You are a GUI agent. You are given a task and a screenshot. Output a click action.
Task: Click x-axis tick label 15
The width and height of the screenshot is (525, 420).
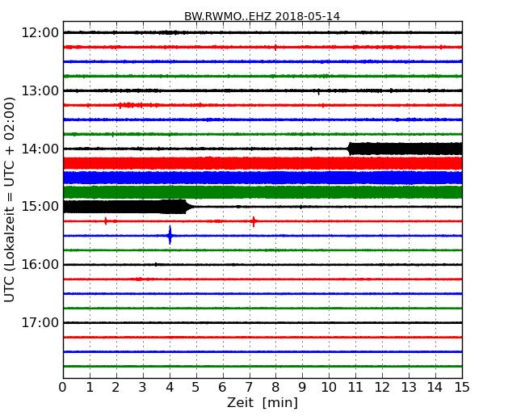click(x=462, y=388)
